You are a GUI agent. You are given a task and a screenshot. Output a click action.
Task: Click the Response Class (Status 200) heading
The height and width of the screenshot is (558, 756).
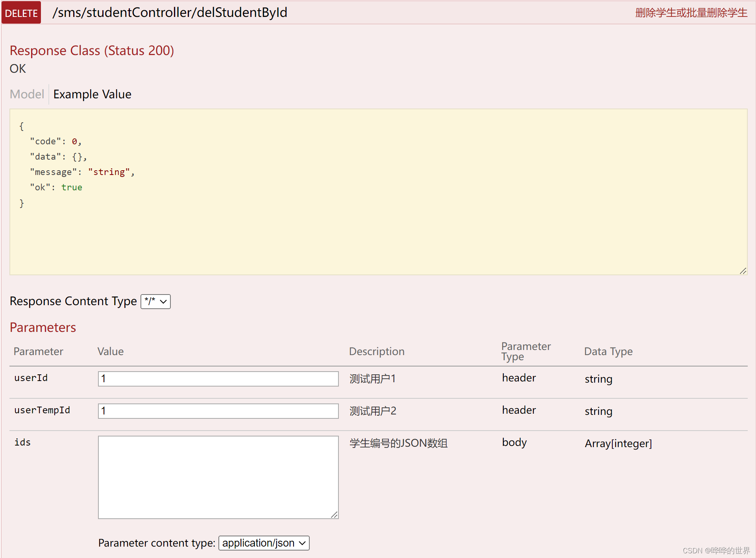(x=92, y=51)
